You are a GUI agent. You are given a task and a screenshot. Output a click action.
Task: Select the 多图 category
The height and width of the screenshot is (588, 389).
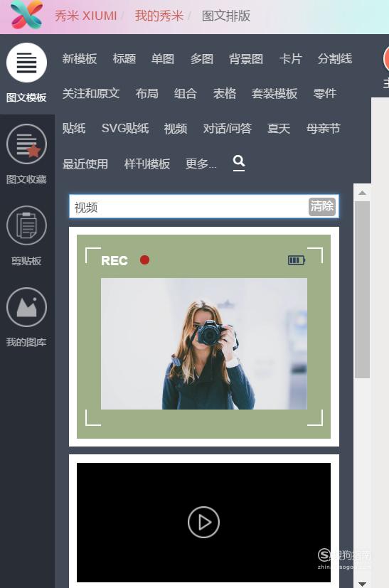click(x=202, y=59)
